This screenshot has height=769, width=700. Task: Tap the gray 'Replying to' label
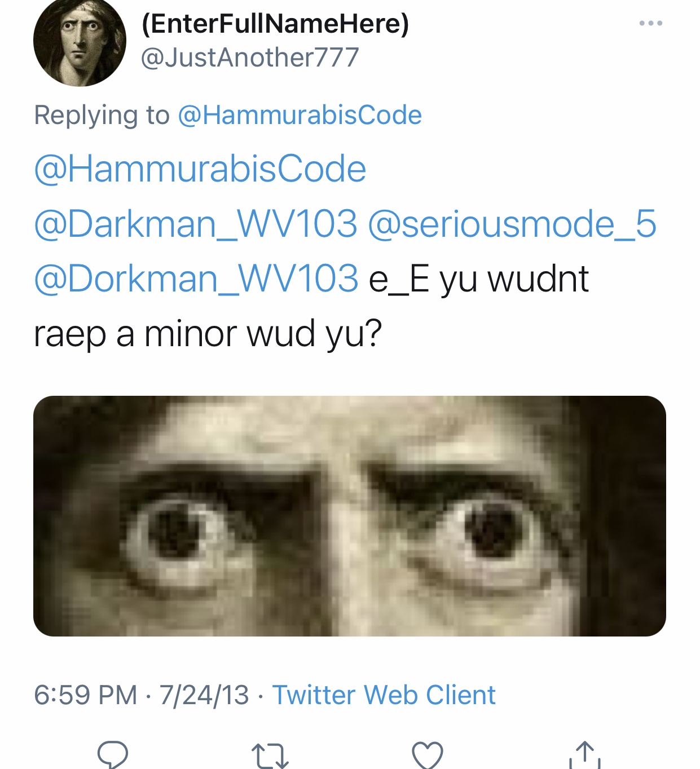pos(102,115)
